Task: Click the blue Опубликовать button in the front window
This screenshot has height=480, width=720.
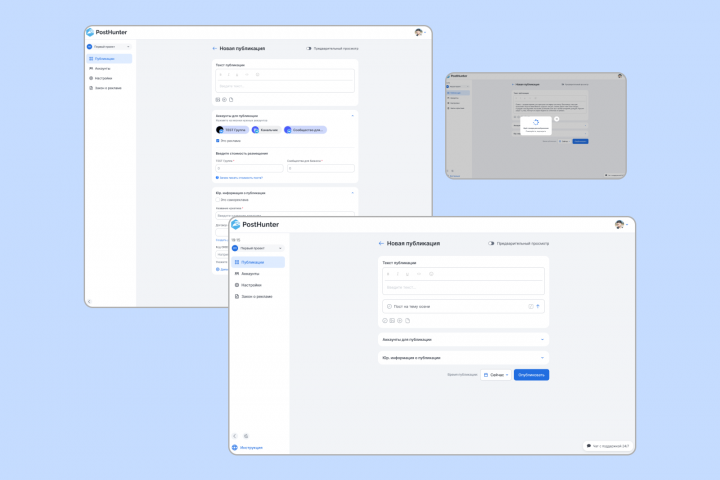Action: click(531, 375)
